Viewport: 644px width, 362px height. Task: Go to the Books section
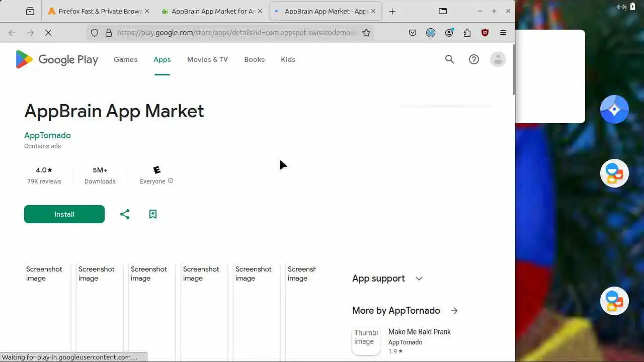[x=254, y=59]
